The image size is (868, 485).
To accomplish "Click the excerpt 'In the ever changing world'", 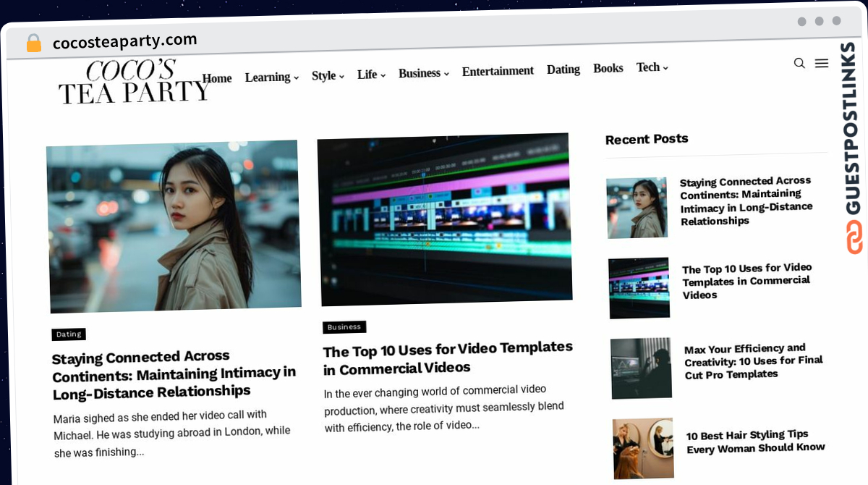I will point(444,408).
